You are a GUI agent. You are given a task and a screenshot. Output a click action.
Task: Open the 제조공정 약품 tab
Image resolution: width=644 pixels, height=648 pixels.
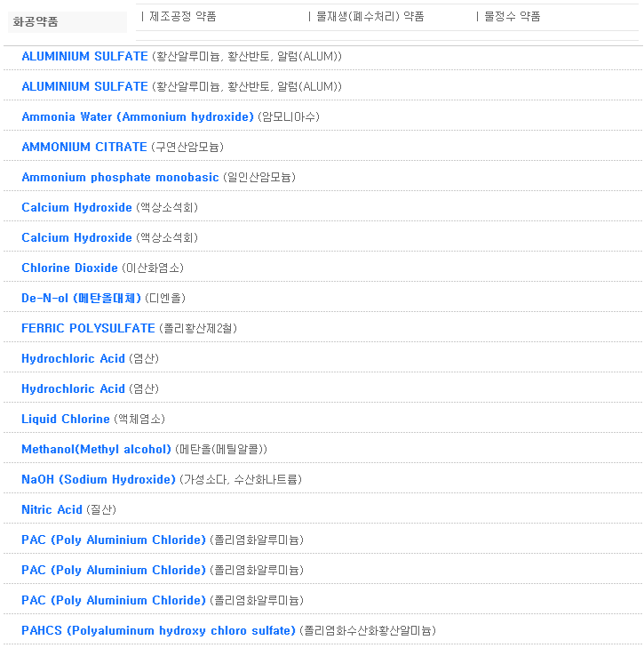click(x=182, y=16)
